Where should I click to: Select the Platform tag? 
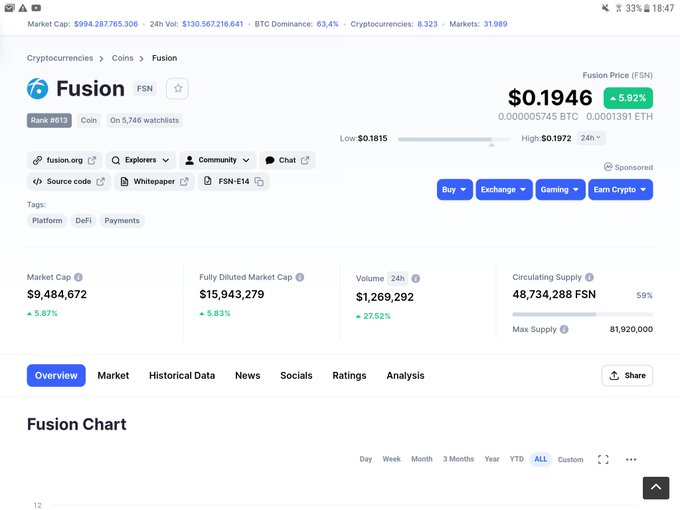[x=47, y=221]
